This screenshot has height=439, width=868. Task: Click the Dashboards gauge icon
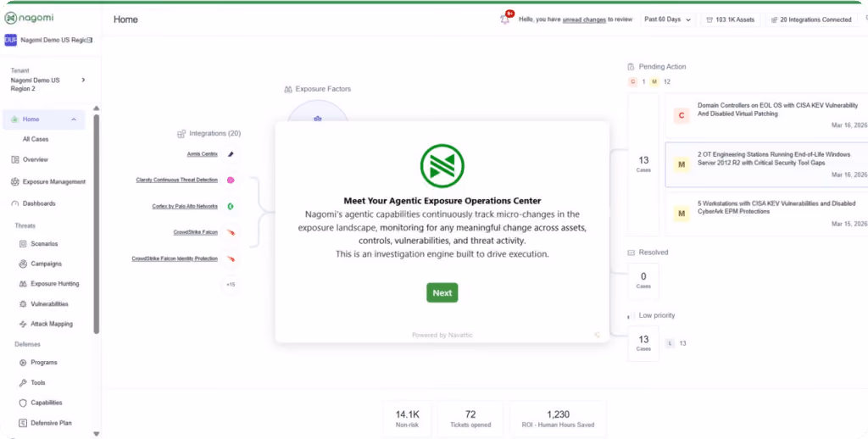[15, 203]
